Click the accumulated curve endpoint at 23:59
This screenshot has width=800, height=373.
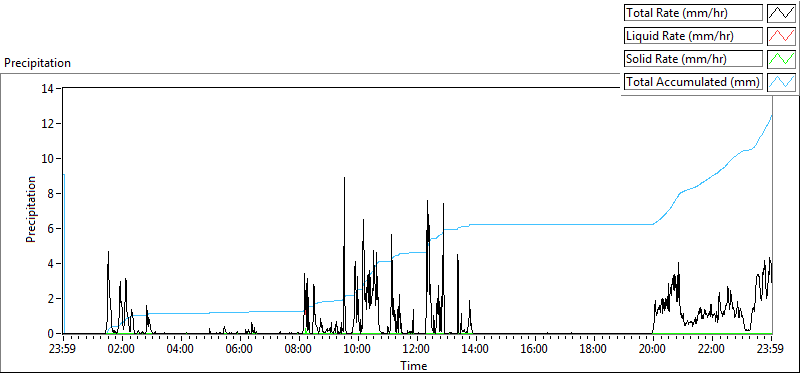point(771,115)
